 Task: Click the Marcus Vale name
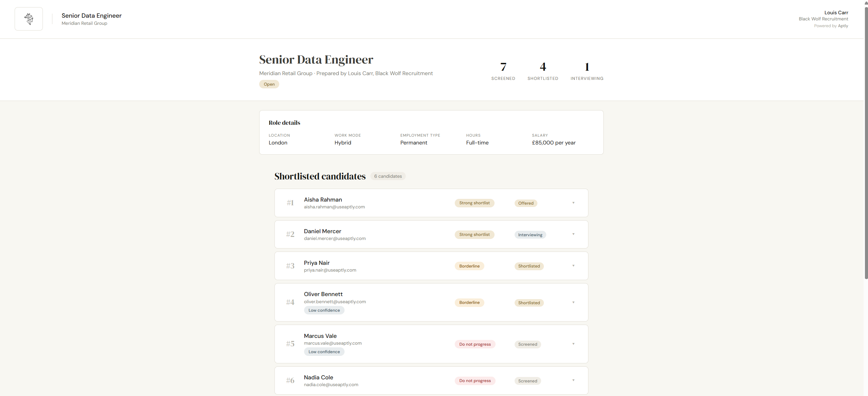click(x=320, y=336)
